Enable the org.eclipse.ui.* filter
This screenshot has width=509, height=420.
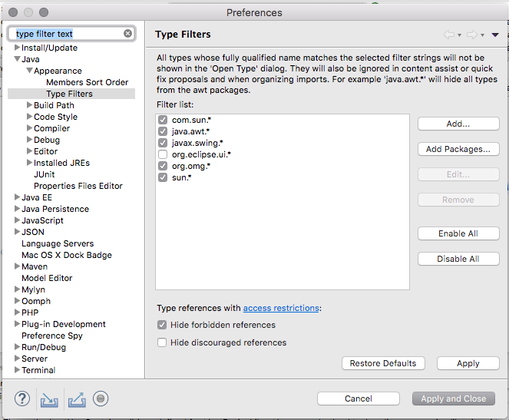pyautogui.click(x=163, y=154)
